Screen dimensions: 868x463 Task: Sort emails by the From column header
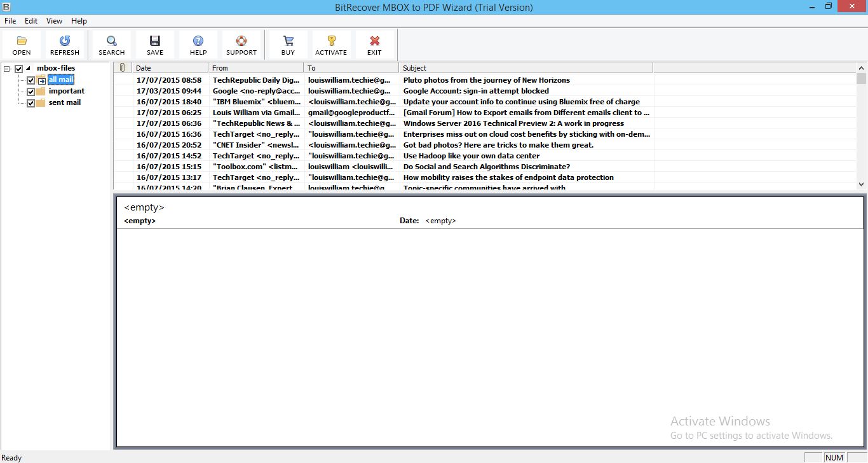(256, 67)
